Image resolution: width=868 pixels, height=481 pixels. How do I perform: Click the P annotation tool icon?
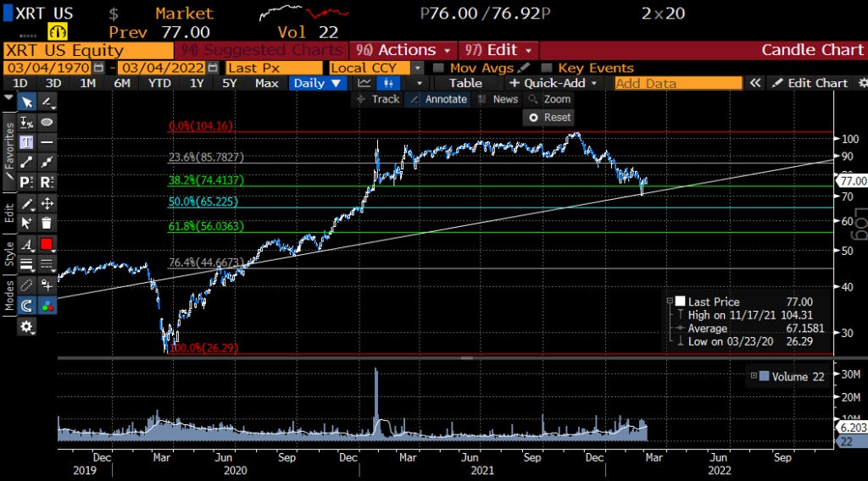[26, 182]
